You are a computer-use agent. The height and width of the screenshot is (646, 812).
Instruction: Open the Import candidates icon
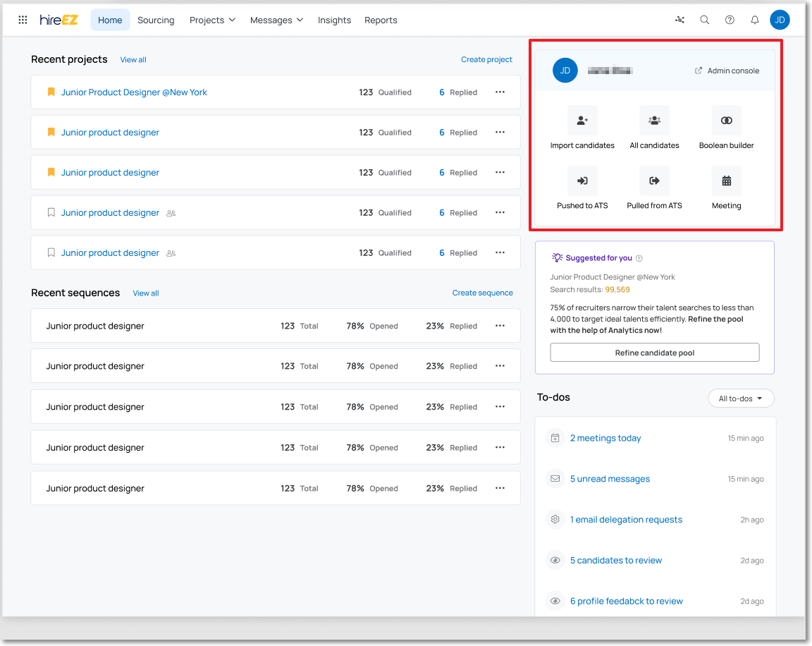582,121
